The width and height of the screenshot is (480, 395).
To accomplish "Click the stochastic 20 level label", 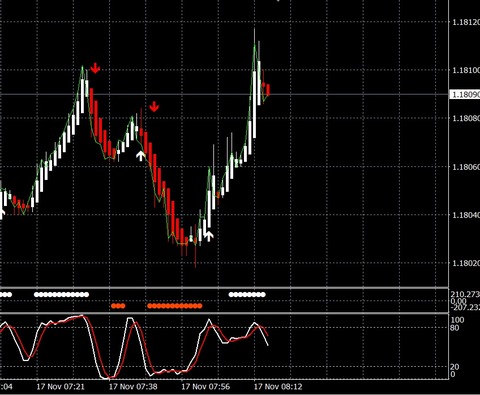I will (454, 367).
